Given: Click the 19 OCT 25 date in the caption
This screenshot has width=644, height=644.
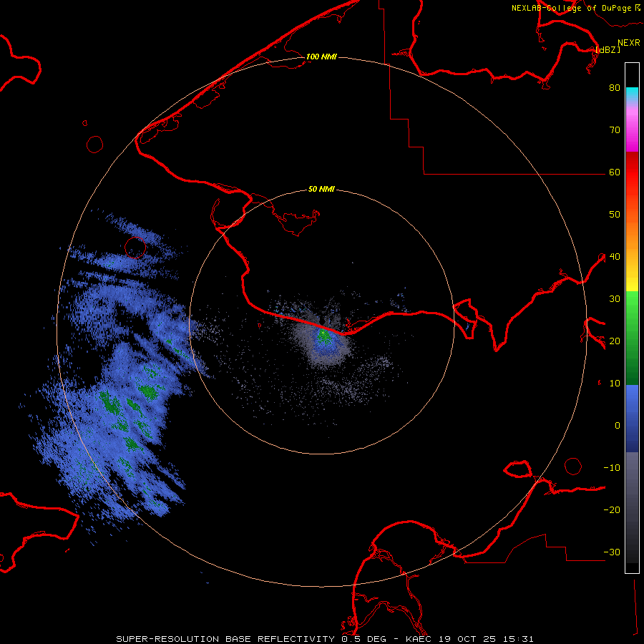Looking at the screenshot, I should (467, 639).
